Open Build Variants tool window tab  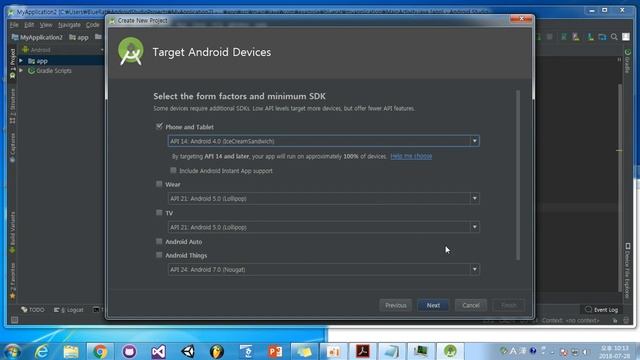12,231
